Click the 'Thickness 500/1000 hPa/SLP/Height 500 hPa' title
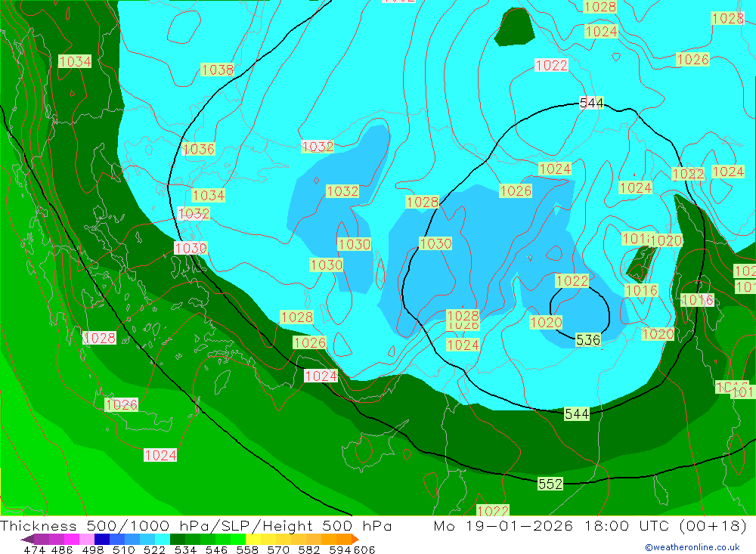The width and height of the screenshot is (756, 554). tap(196, 525)
